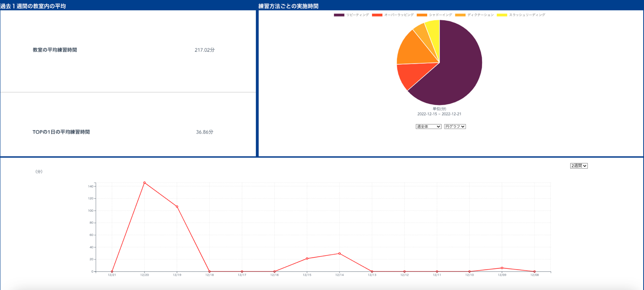
Task: Click the 36.86分 value text
Action: point(205,132)
